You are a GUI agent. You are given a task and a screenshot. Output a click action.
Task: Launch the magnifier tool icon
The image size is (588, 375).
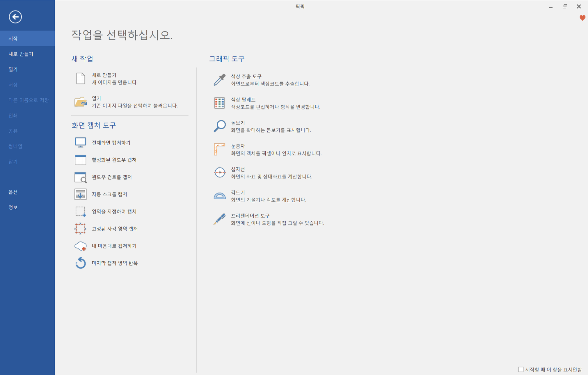[x=219, y=126]
